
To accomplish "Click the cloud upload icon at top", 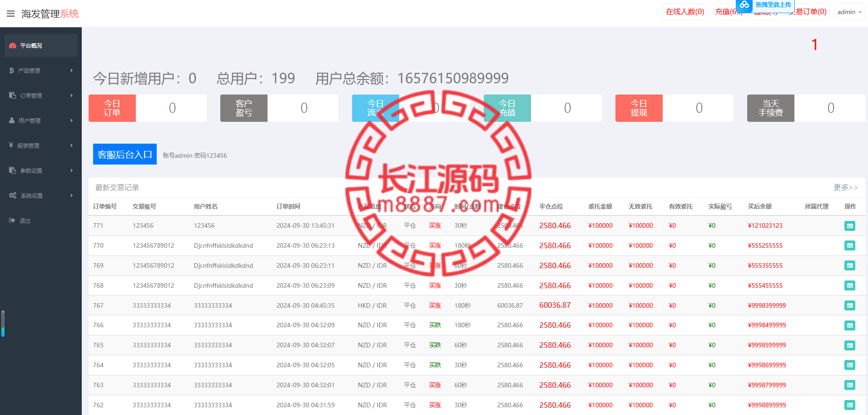I will click(x=744, y=5).
